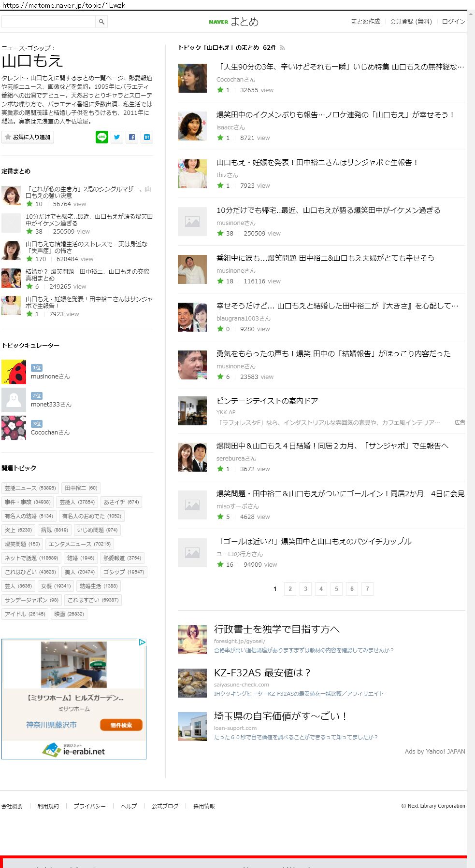
Task: Click into the search text field
Action: pos(48,22)
